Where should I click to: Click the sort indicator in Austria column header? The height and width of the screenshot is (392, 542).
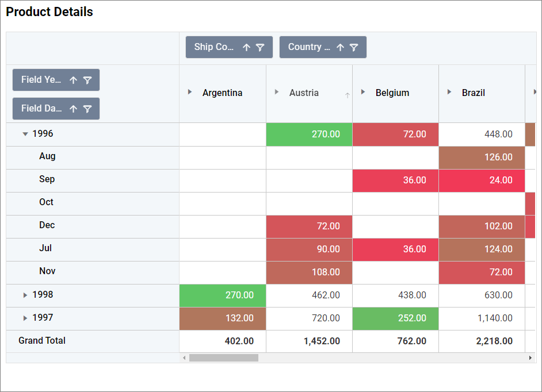[x=347, y=95]
